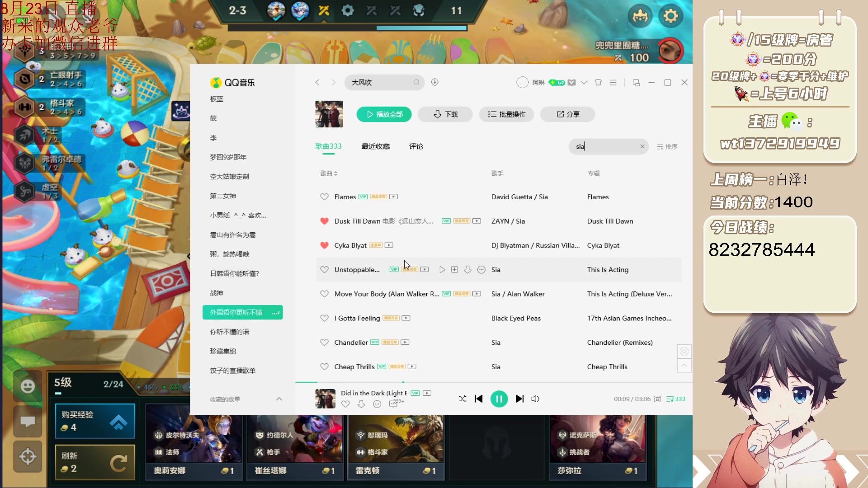Open the main menu hamburger icon
Viewport: 868px width, 488px height.
click(613, 83)
